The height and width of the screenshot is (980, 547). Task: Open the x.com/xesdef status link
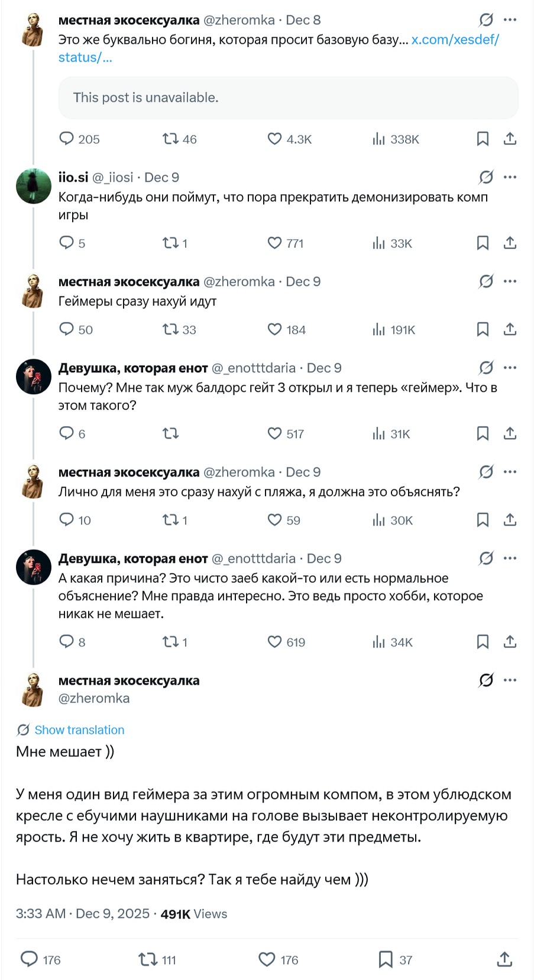[455, 40]
